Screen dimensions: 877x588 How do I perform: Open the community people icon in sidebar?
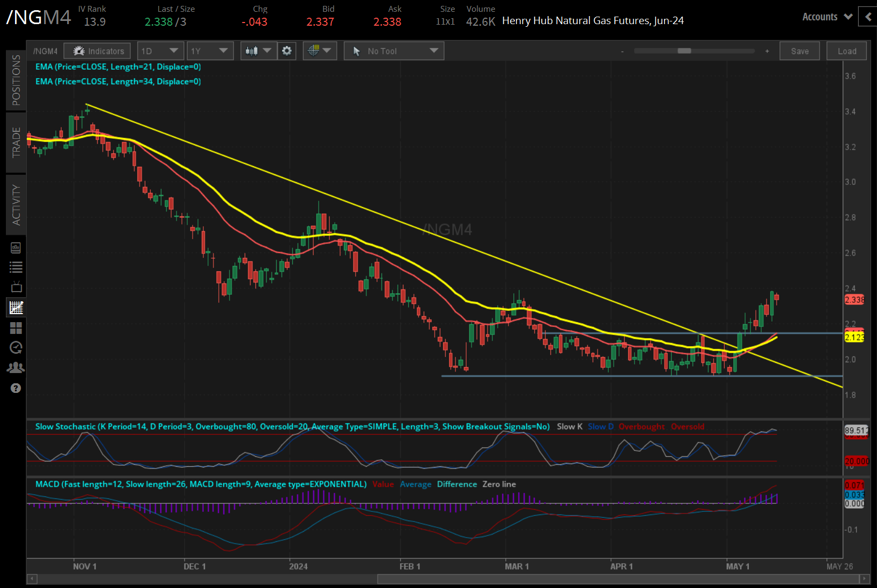16,368
